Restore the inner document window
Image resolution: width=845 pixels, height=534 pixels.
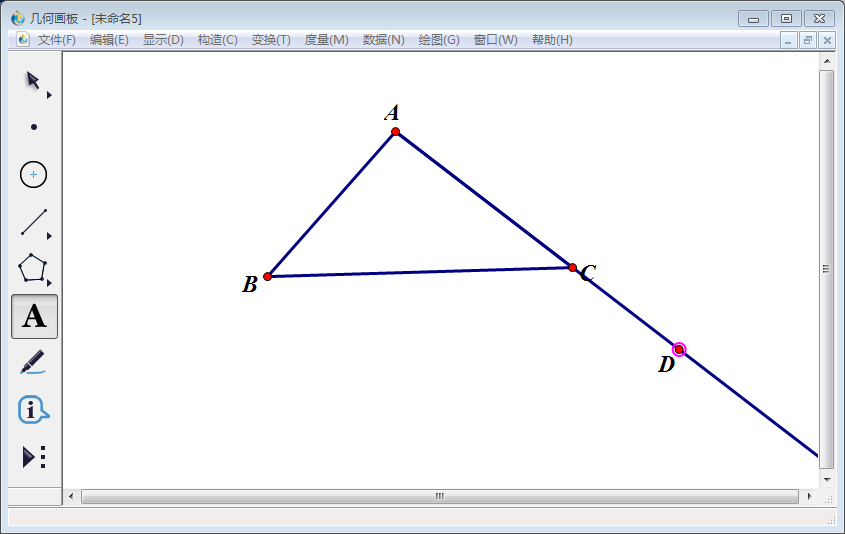click(x=807, y=40)
